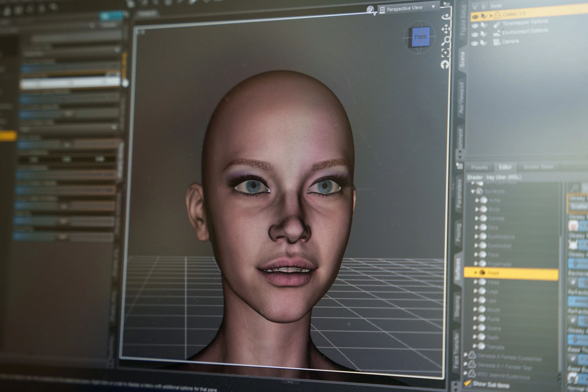Select the highlighted Head surface
This screenshot has height=392, width=588.
[x=511, y=273]
